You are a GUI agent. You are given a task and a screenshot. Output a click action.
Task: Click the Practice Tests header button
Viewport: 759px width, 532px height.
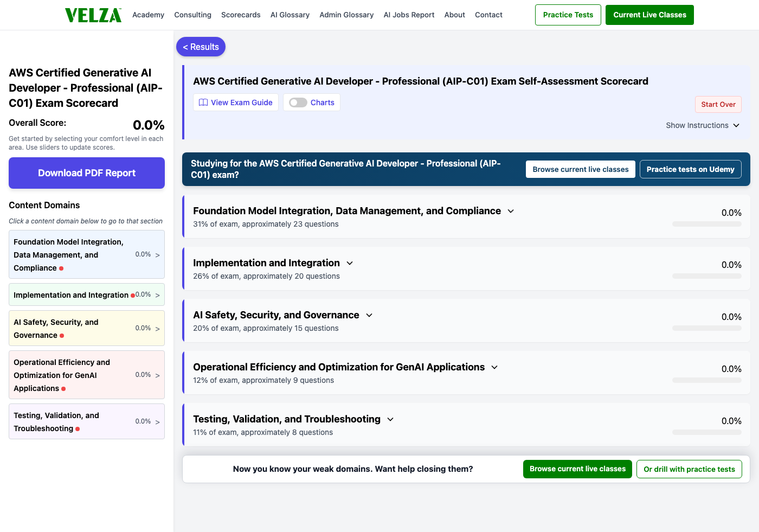[568, 15]
